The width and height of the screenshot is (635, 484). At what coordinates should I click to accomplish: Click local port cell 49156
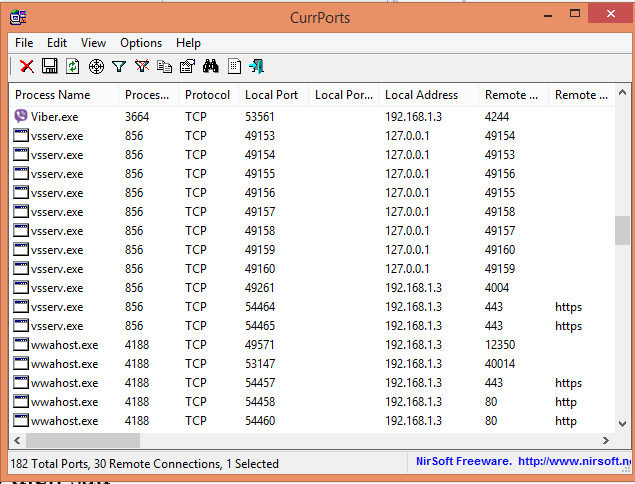260,192
